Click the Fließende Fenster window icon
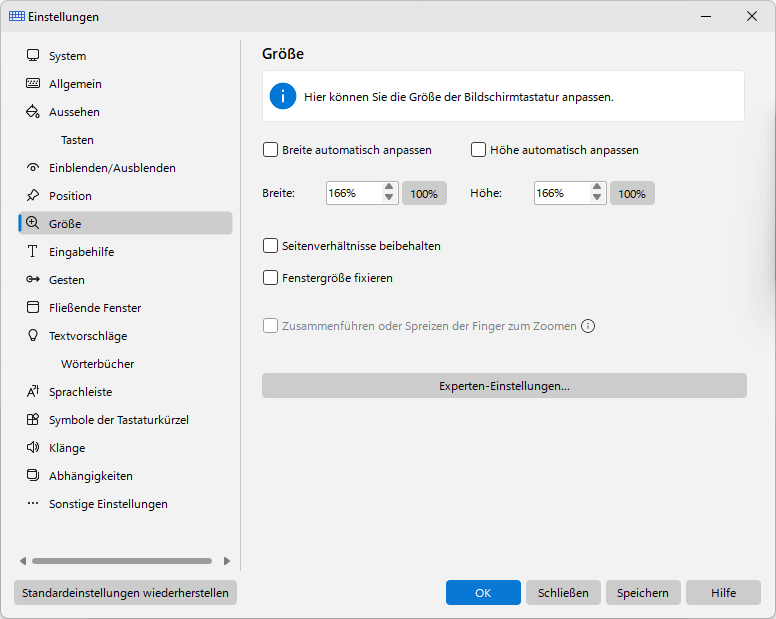The image size is (776, 619). coord(33,307)
